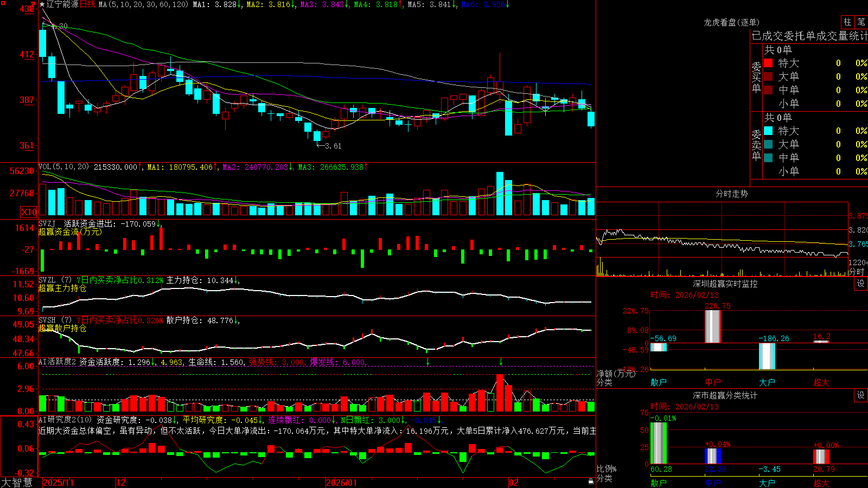Click the SVSH (7) indicator label

55,320
